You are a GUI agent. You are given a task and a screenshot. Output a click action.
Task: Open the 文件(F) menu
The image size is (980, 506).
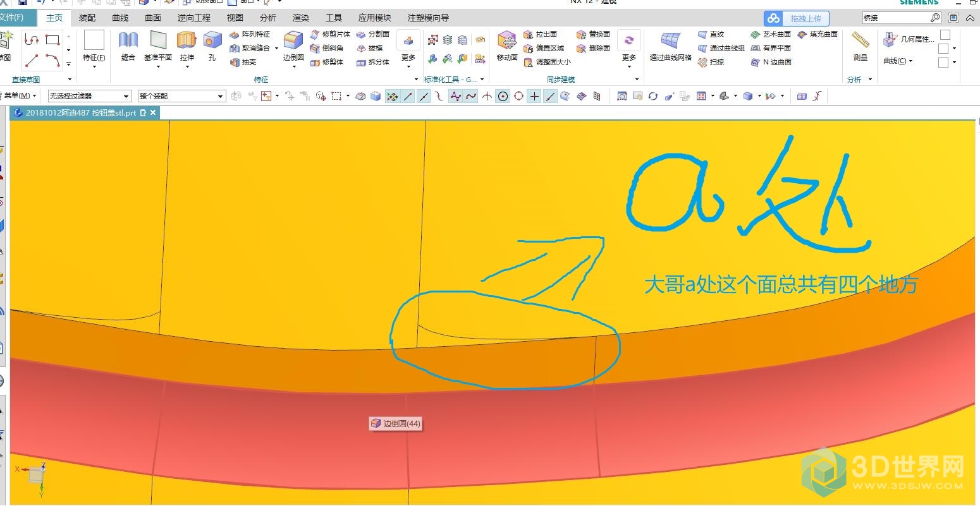[x=14, y=18]
